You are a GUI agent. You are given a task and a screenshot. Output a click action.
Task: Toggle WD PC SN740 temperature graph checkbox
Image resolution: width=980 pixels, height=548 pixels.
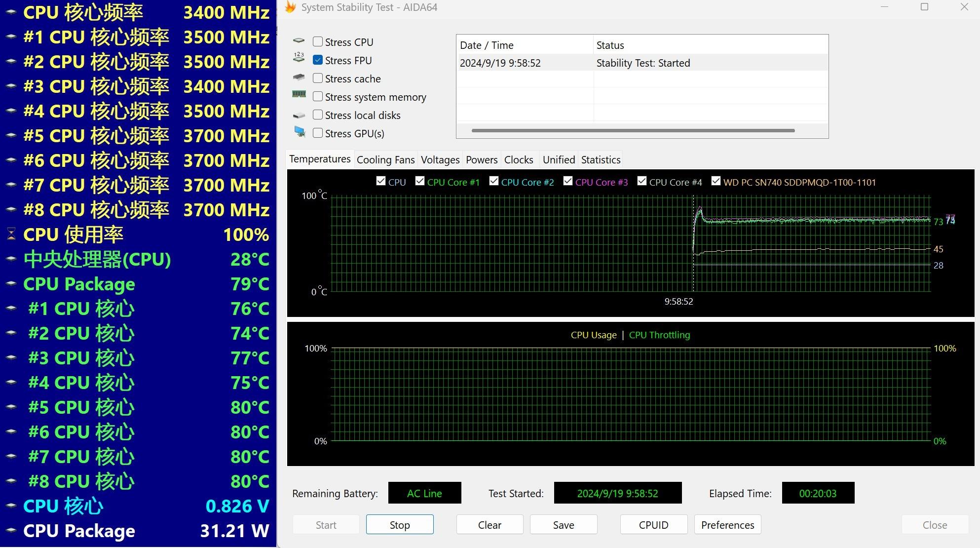716,181
